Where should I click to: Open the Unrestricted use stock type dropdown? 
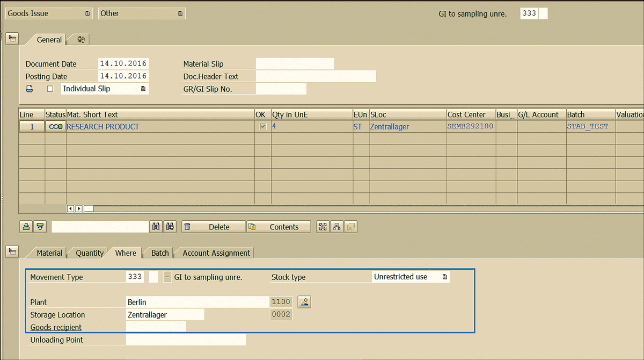click(411, 277)
